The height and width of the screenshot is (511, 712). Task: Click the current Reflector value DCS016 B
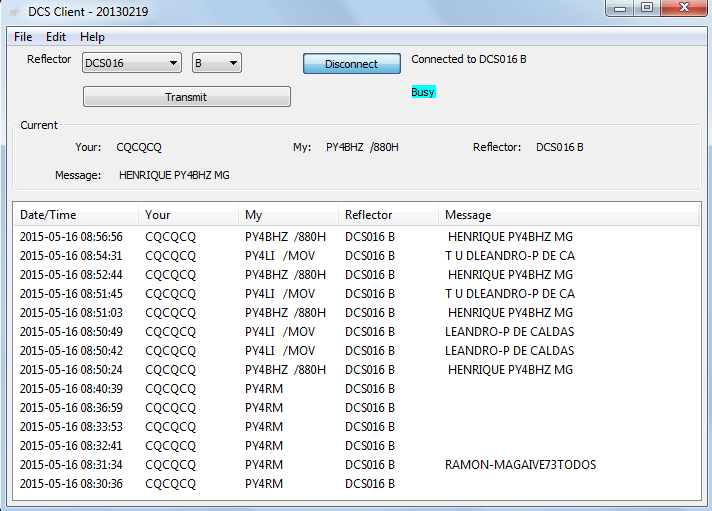559,147
